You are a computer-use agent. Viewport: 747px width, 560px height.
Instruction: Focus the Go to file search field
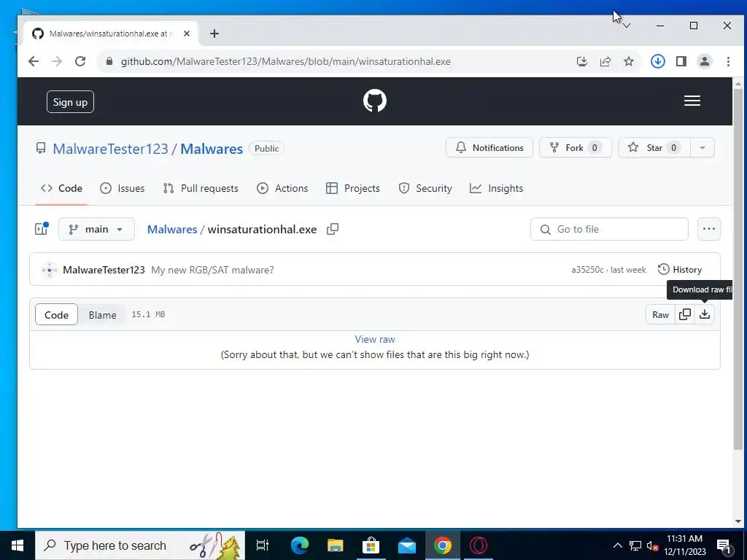[x=609, y=229]
